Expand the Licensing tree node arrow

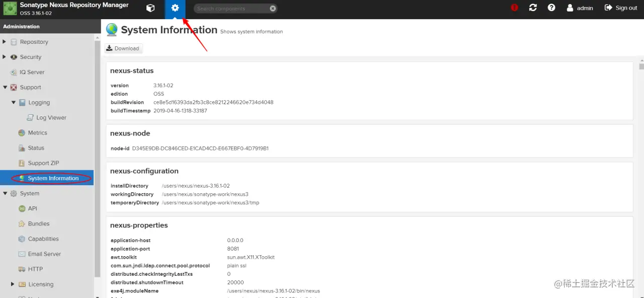[x=13, y=284]
